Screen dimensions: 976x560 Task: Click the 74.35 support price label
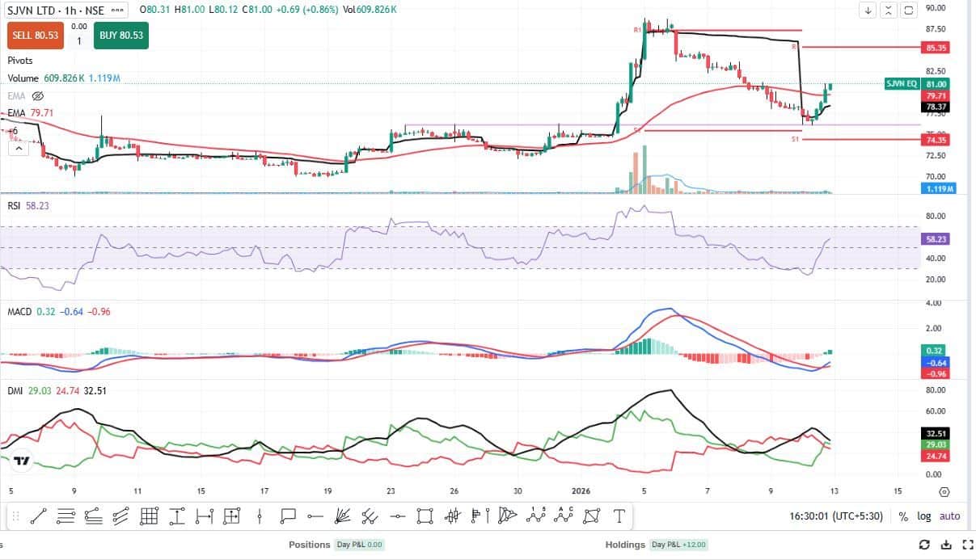click(936, 140)
